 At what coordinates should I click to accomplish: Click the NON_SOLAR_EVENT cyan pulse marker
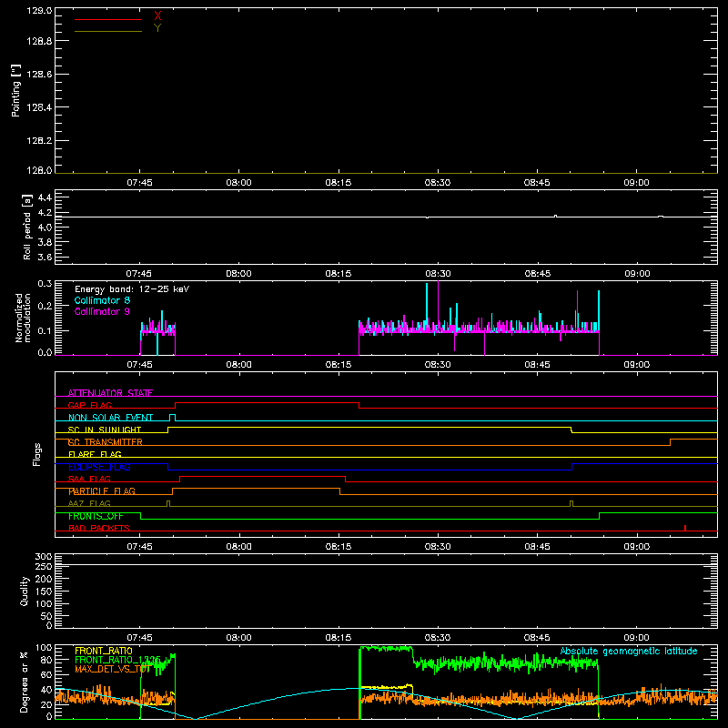pos(173,418)
